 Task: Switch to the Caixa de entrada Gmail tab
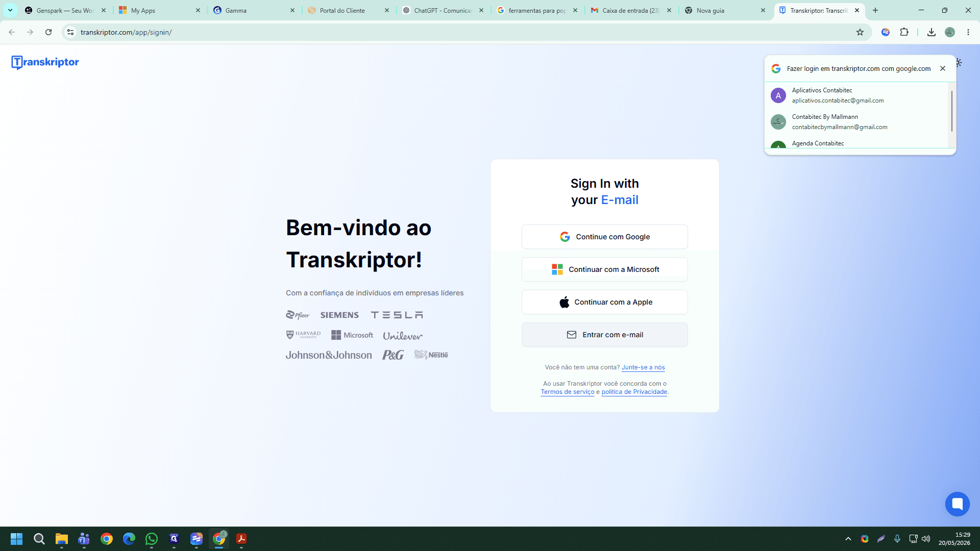(631, 10)
